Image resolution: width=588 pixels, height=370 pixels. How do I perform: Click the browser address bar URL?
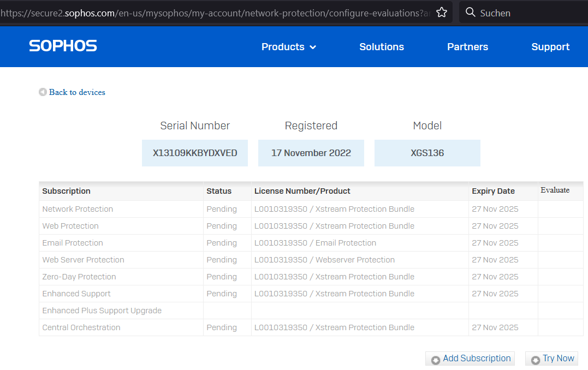point(216,13)
